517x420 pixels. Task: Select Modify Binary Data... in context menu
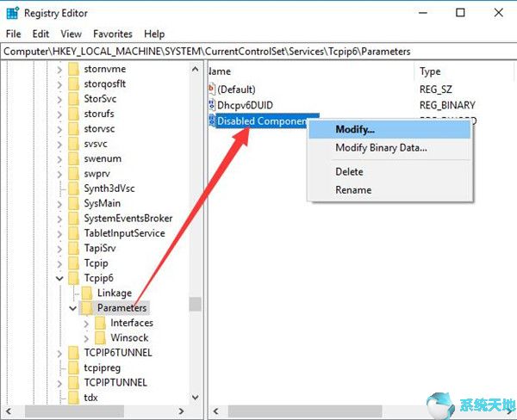[x=381, y=147]
